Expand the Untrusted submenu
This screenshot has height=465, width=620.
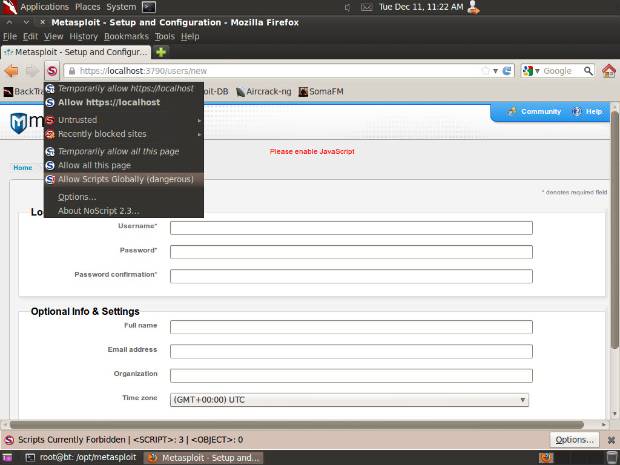[77, 120]
